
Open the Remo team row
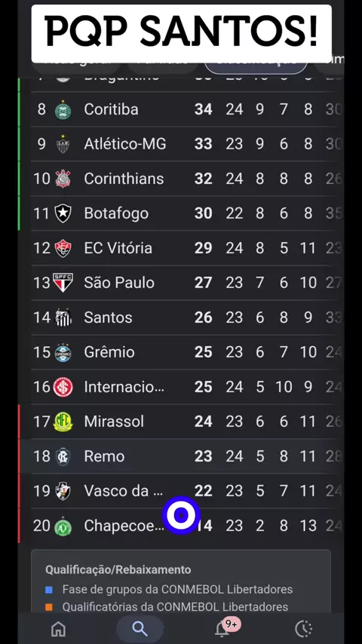click(181, 456)
